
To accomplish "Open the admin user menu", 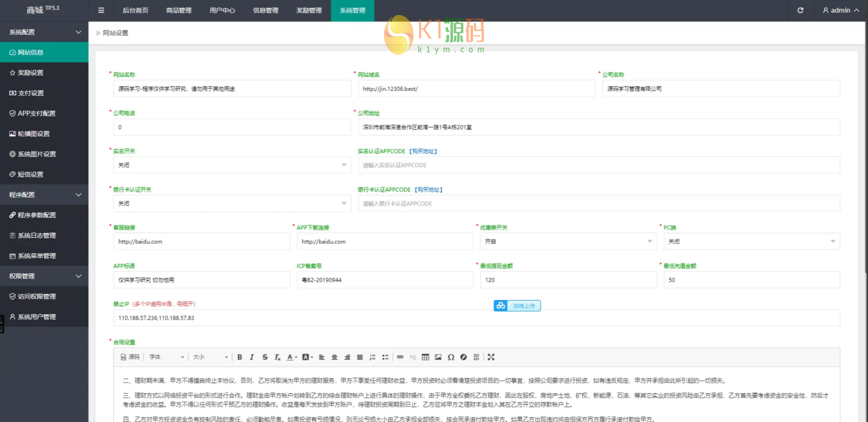I will click(841, 10).
